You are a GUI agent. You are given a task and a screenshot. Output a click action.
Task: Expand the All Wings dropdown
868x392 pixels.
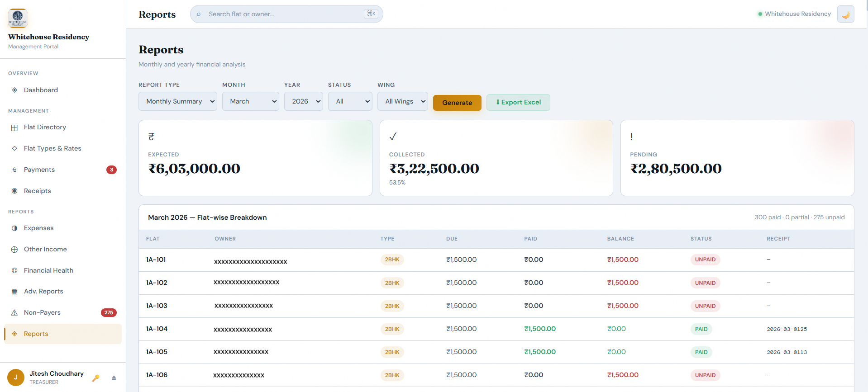coord(402,101)
